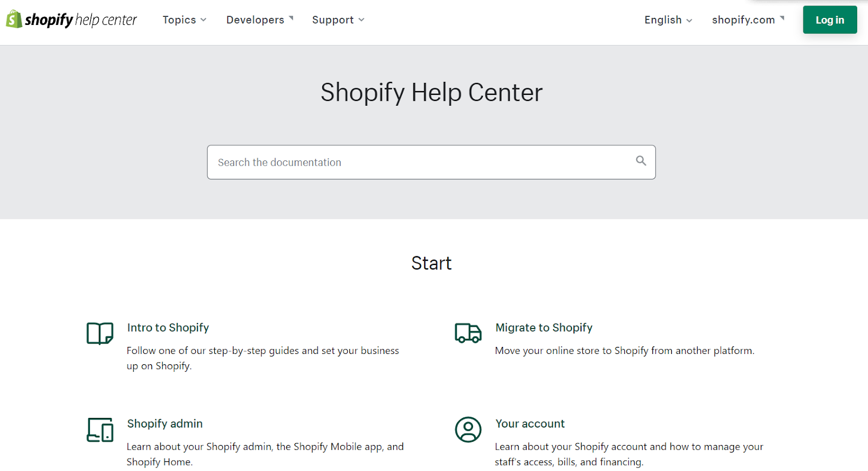The height and width of the screenshot is (471, 868).
Task: Click the Shopify help center logo
Action: (x=71, y=20)
